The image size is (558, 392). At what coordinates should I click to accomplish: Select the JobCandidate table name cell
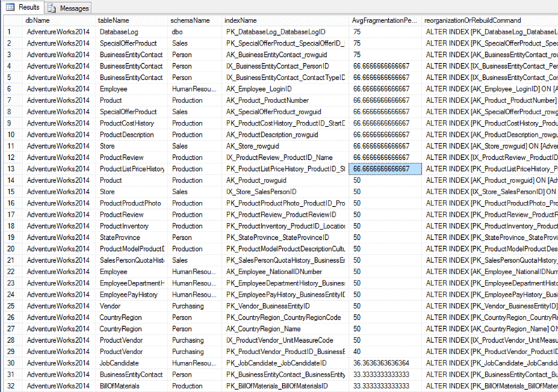point(132,363)
